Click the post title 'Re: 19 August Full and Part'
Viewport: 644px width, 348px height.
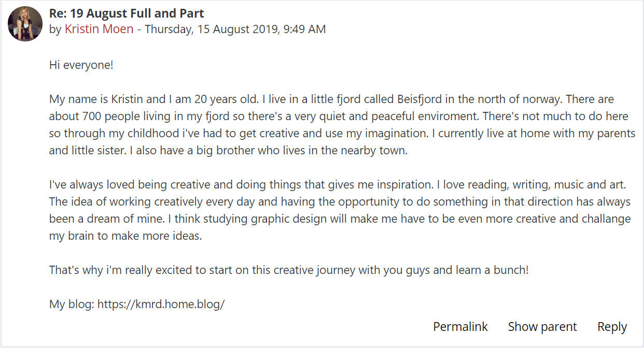coord(127,13)
